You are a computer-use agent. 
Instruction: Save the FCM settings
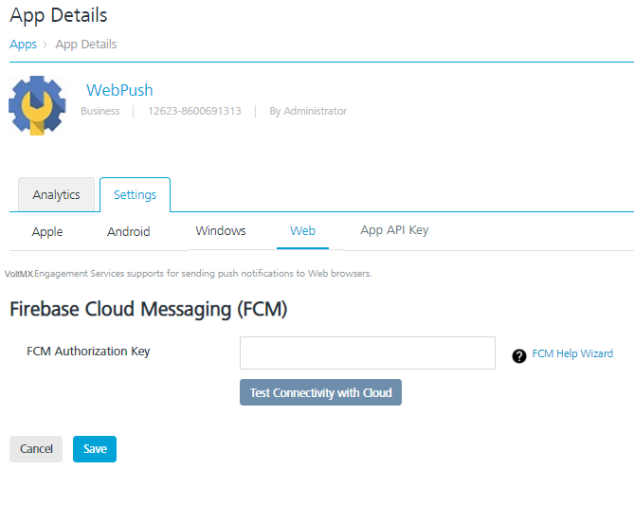(x=95, y=449)
